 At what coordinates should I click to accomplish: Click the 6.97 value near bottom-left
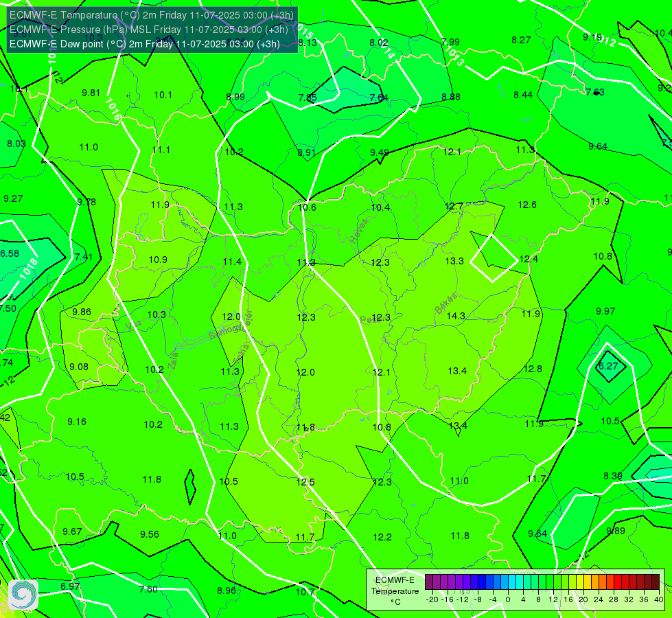coord(70,586)
